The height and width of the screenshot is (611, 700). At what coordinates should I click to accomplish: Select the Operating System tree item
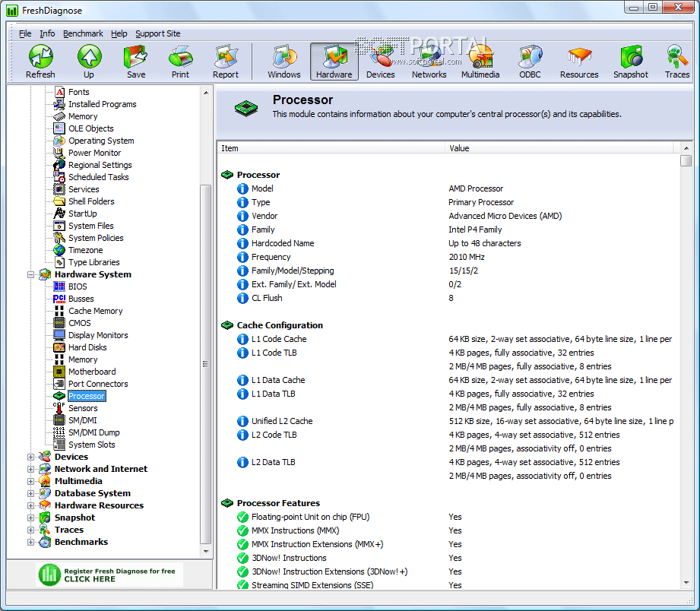click(101, 141)
